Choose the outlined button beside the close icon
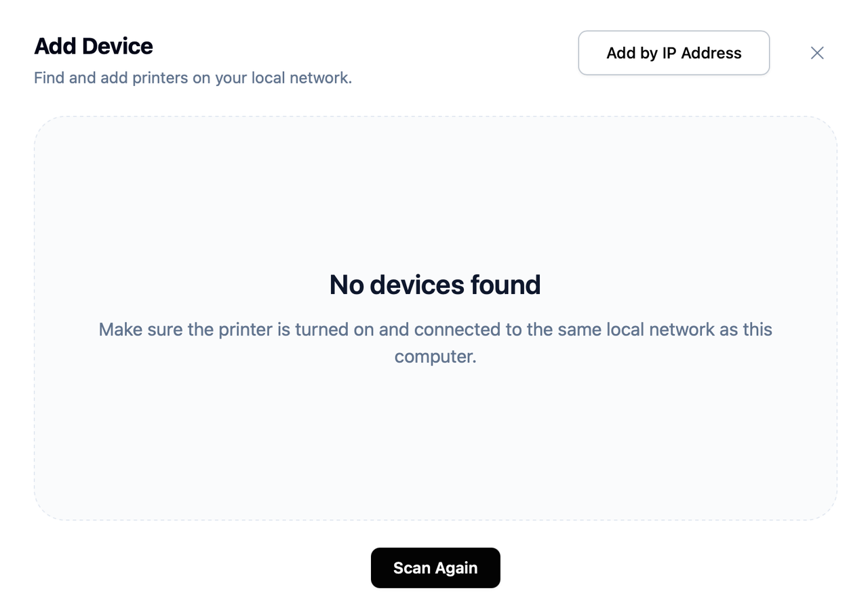 pos(674,53)
